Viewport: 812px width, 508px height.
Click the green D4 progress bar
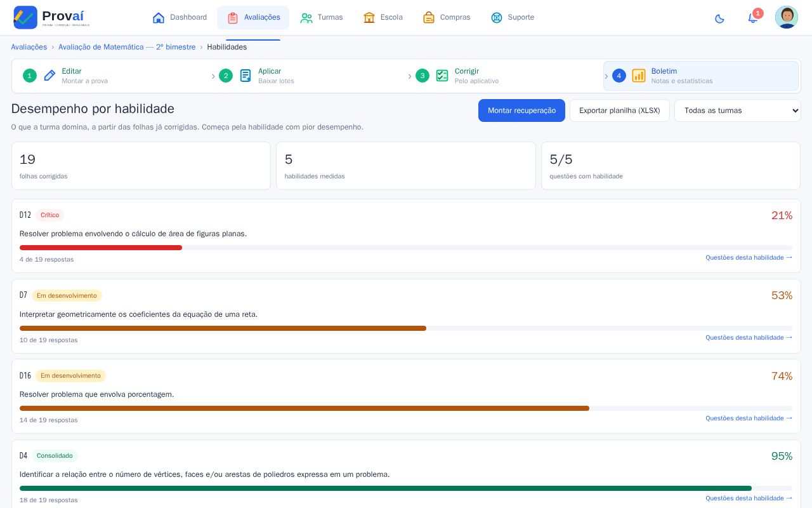(386, 488)
